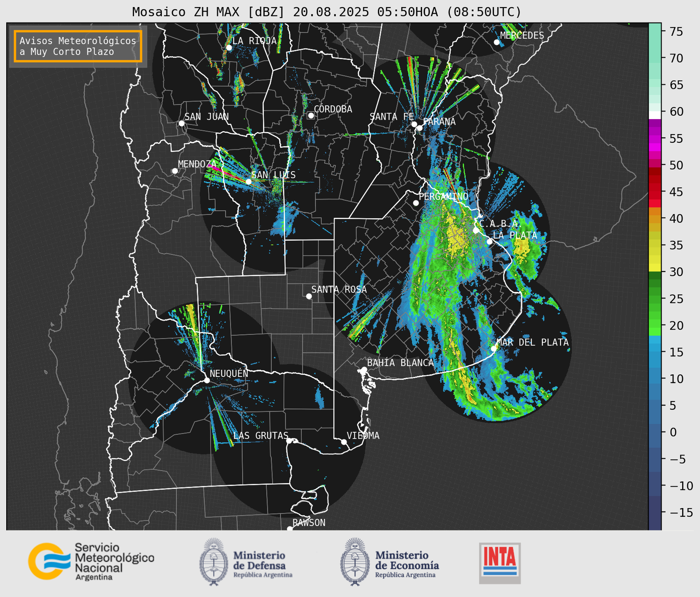Click the MAR DEL PLATA city marker dot
Image resolution: width=700 pixels, height=597 pixels.
(x=494, y=349)
